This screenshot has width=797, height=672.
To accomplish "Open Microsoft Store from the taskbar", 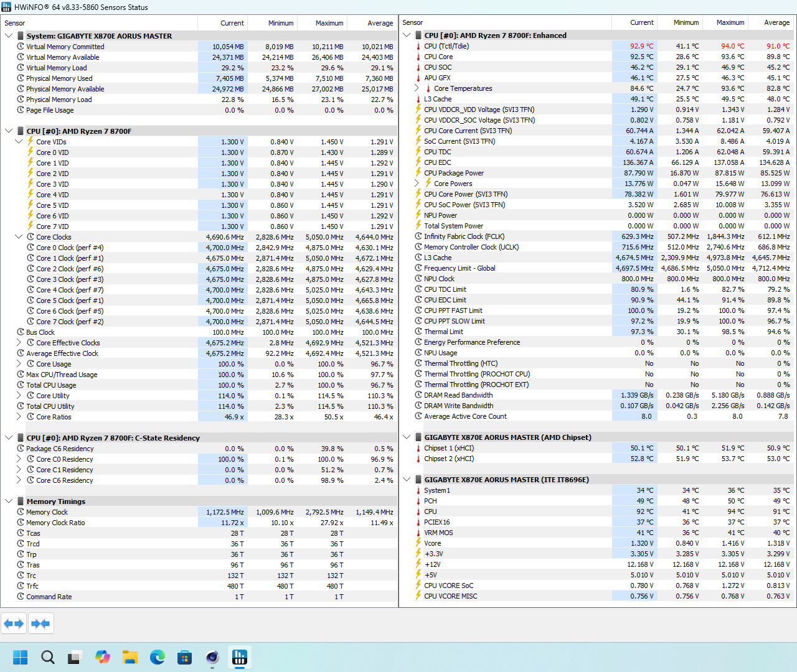I will pyautogui.click(x=185, y=657).
